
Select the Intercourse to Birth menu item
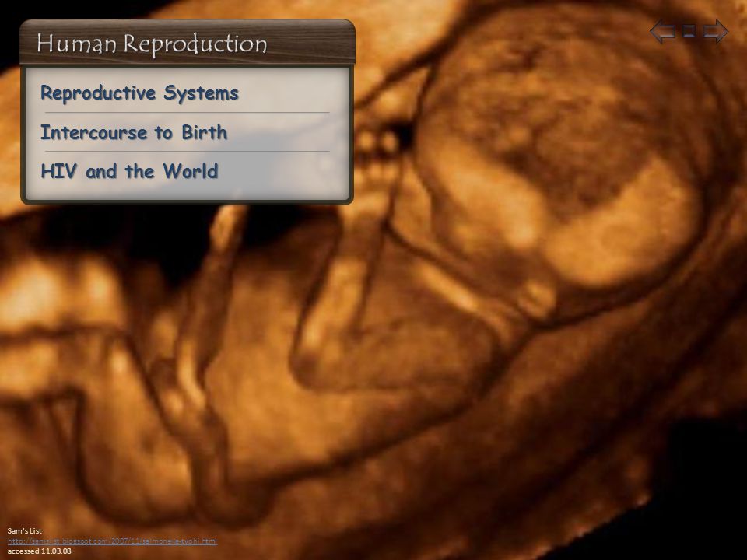pos(134,132)
